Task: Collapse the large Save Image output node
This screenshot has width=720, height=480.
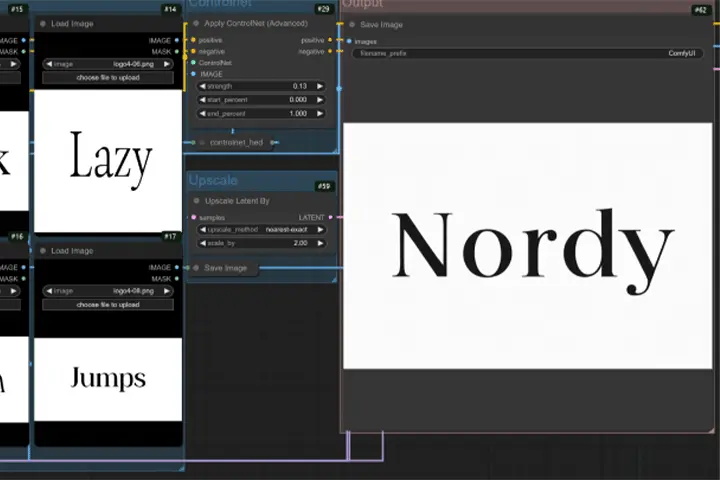Action: [x=352, y=24]
